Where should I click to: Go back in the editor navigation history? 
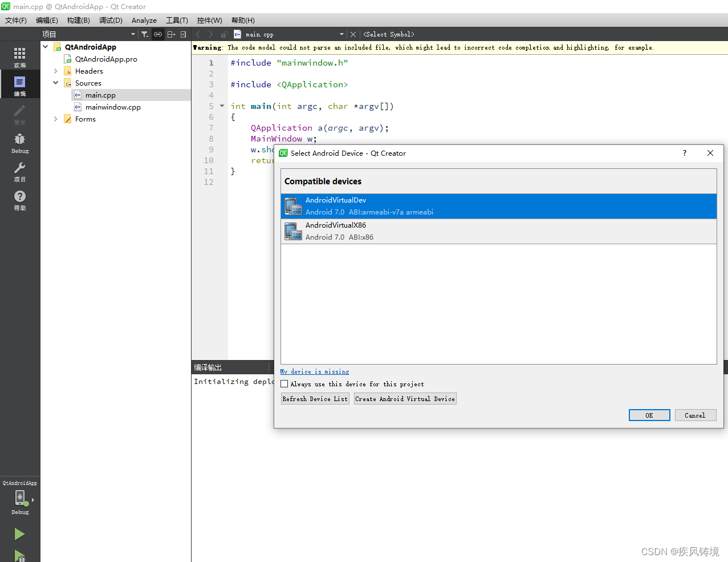[198, 34]
